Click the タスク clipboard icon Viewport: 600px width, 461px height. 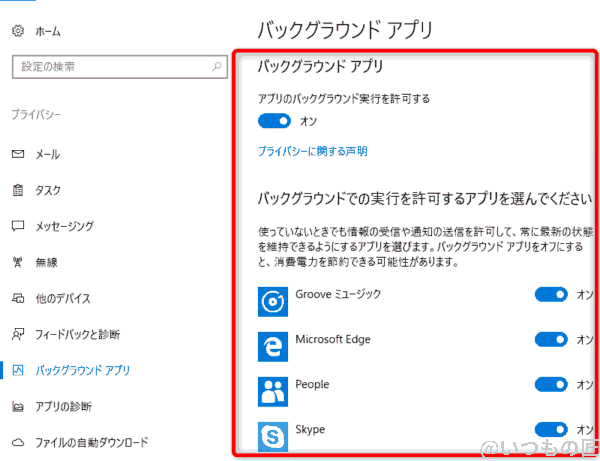click(18, 190)
